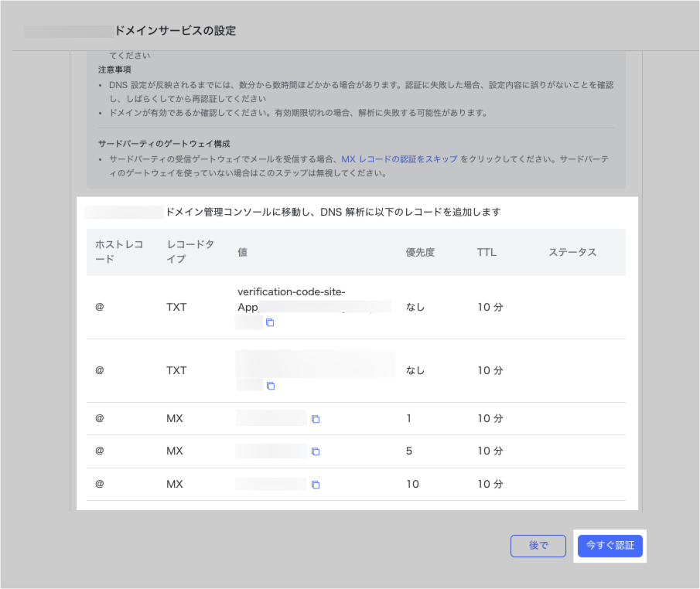This screenshot has height=589, width=700.
Task: Copy the MX value with priority 10
Action: point(316,485)
